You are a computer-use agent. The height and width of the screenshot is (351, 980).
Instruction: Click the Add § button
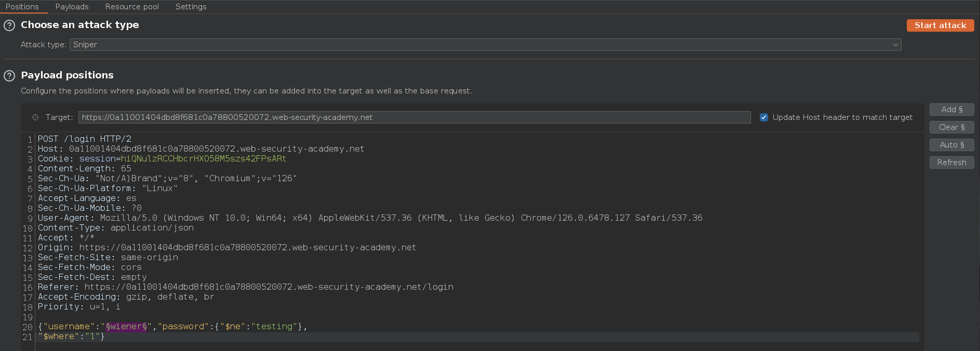pos(951,110)
